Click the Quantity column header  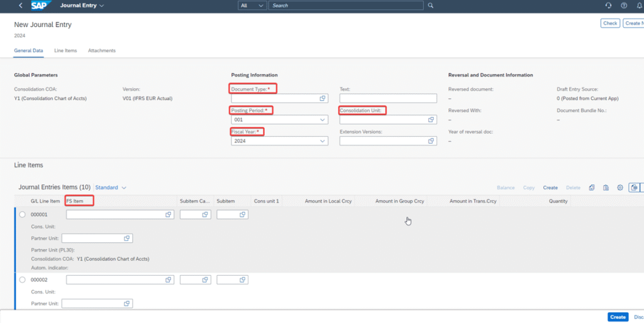click(x=558, y=201)
